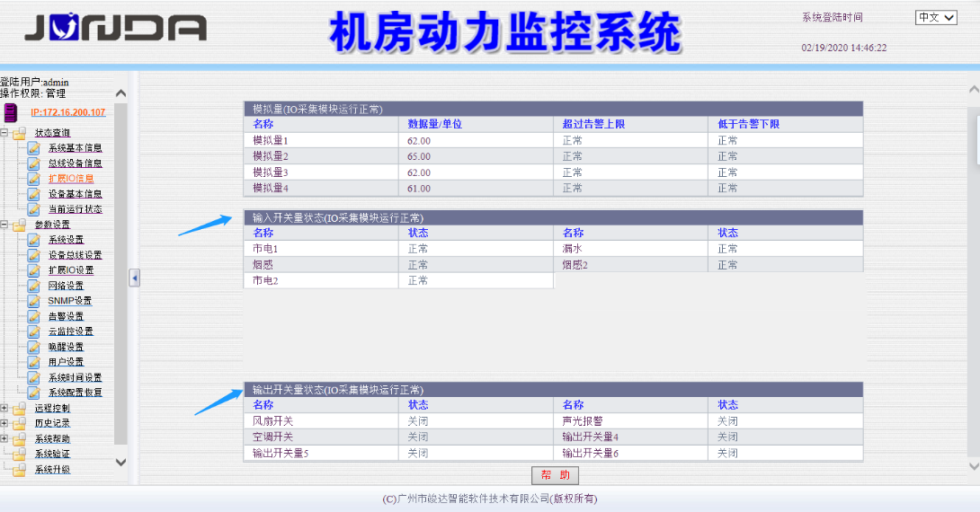Click the edit icon beside 扩展IO信息

(34, 179)
